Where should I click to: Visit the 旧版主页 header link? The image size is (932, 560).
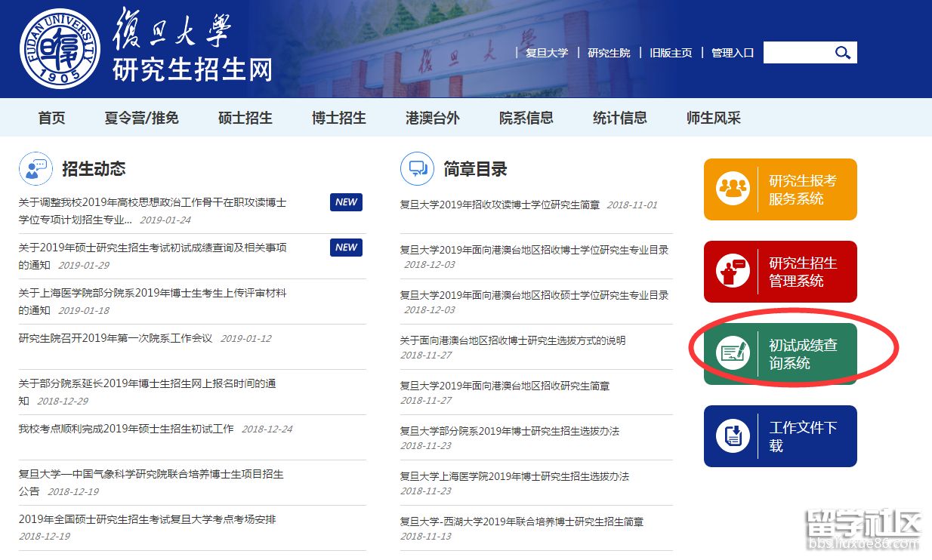point(671,53)
